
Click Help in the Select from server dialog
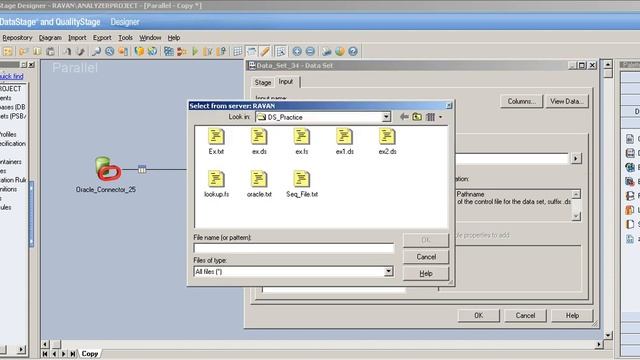point(426,273)
